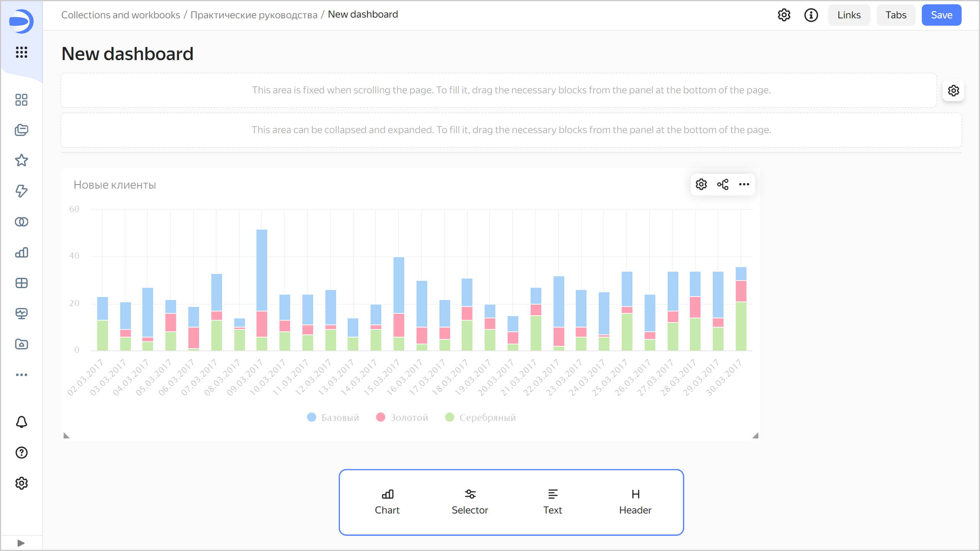Open the dashboard settings gear in header
This screenshot has height=551, width=980.
point(784,15)
